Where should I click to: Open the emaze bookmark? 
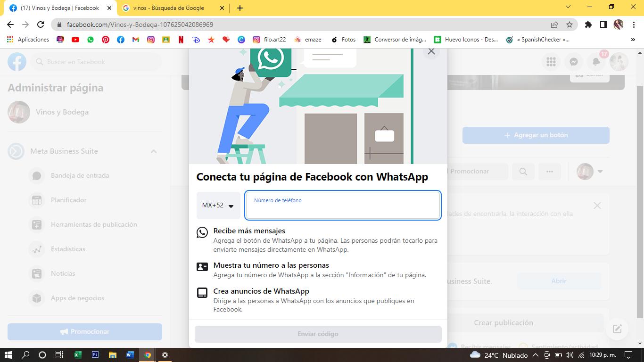307,40
